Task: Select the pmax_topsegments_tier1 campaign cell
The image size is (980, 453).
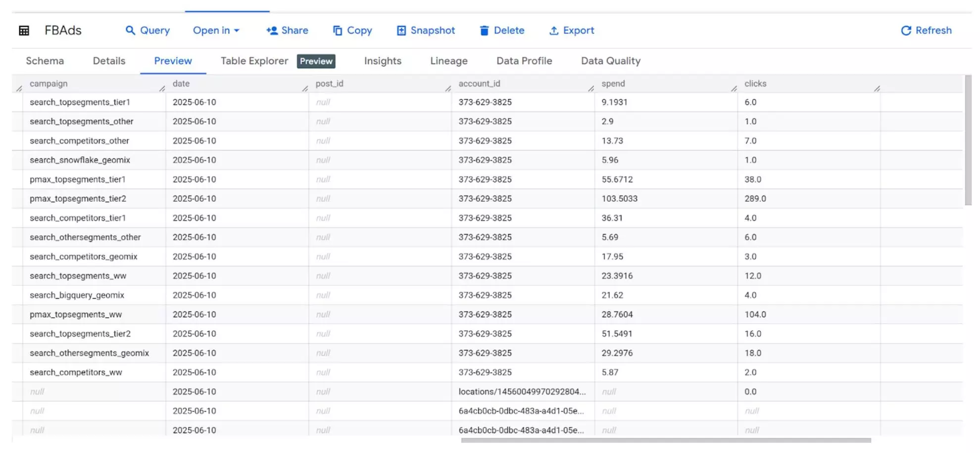Action: (x=77, y=179)
